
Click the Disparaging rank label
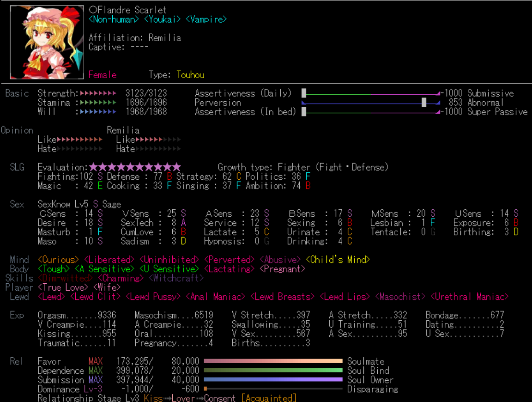(x=373, y=389)
